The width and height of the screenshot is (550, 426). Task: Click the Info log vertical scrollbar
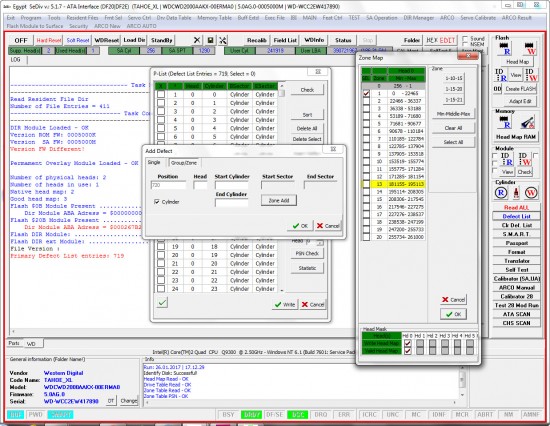pos(462,380)
